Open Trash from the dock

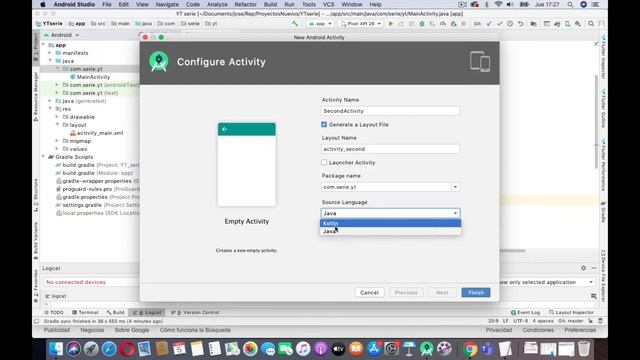(x=584, y=349)
